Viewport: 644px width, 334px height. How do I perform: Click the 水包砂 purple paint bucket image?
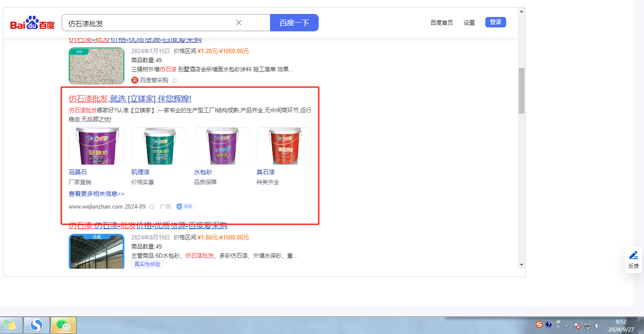[222, 146]
